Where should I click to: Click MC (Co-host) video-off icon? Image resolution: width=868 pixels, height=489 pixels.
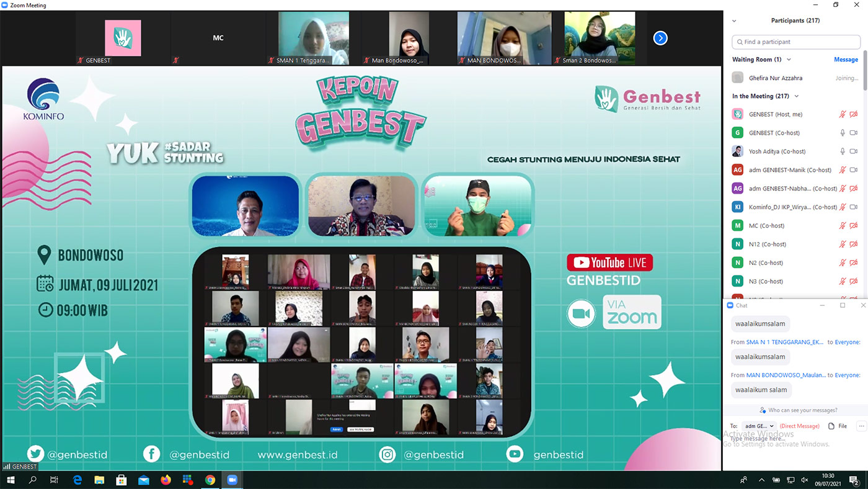pos(854,226)
